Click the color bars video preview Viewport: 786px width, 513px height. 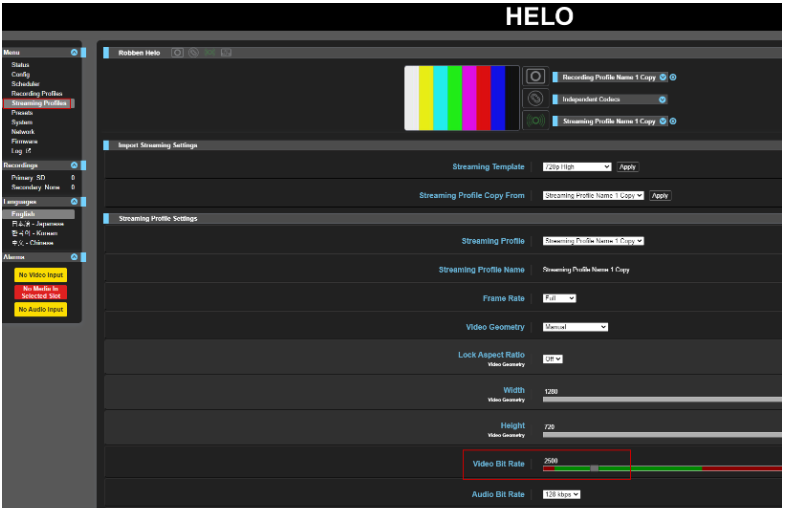462,98
